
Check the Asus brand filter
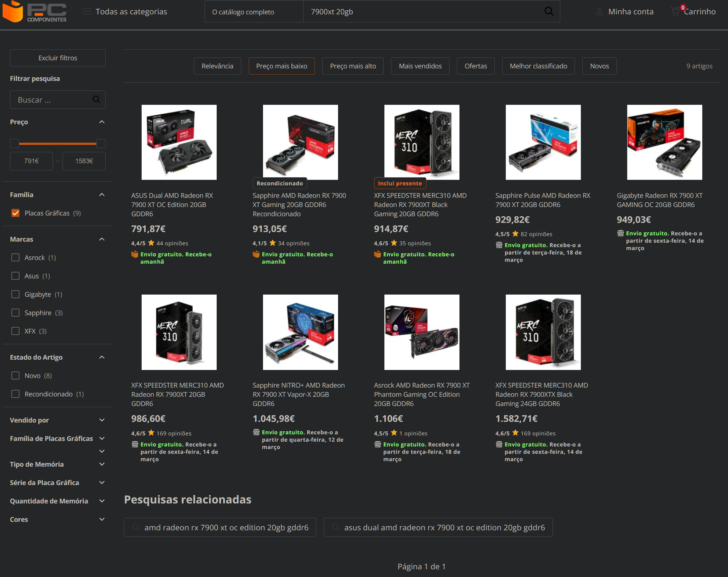pyautogui.click(x=15, y=276)
